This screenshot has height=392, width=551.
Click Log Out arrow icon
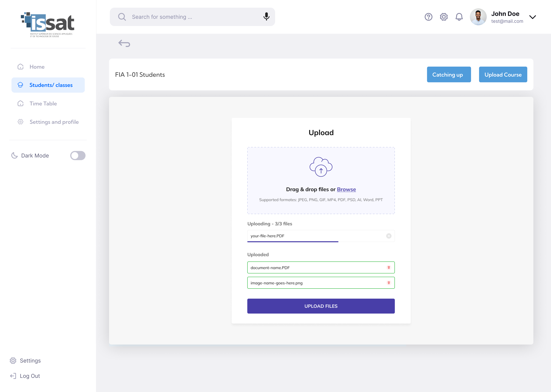(x=13, y=376)
